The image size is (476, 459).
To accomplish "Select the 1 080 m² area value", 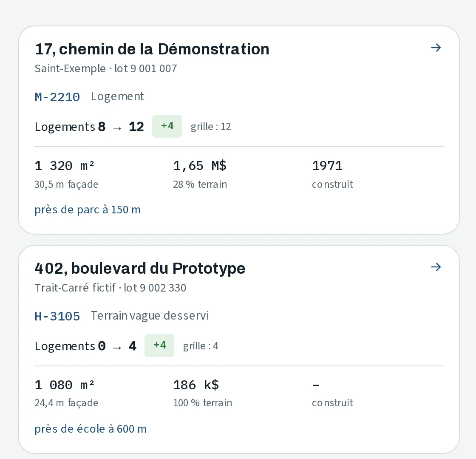I will (x=64, y=385).
